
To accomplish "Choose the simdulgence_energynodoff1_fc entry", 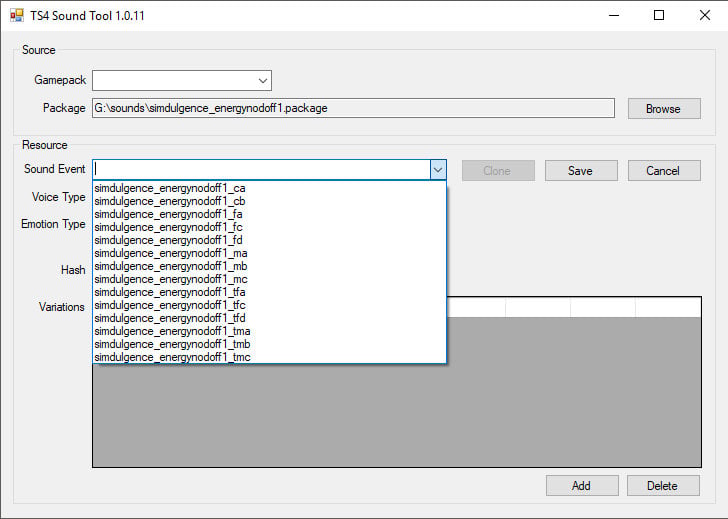I will coord(269,227).
